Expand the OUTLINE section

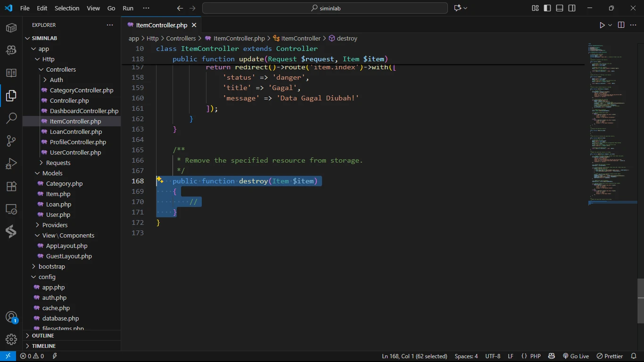tap(42, 336)
